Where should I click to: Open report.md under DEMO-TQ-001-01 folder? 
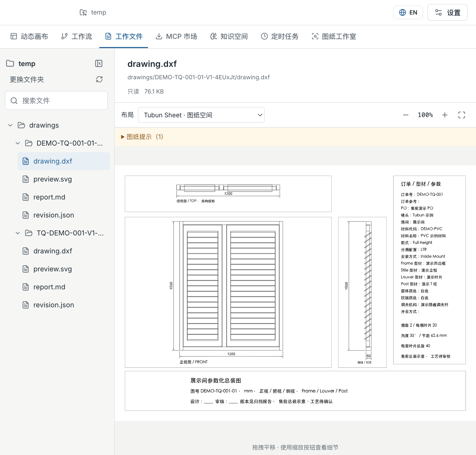click(64, 197)
